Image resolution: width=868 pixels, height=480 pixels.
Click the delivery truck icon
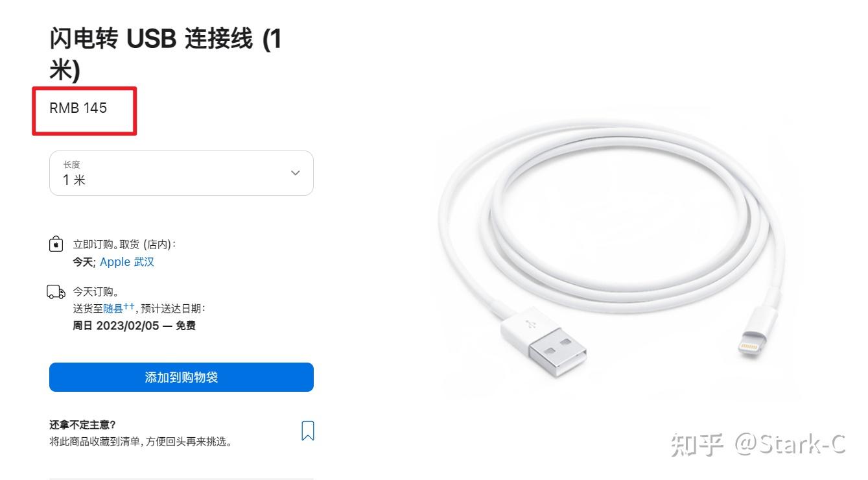coord(56,292)
